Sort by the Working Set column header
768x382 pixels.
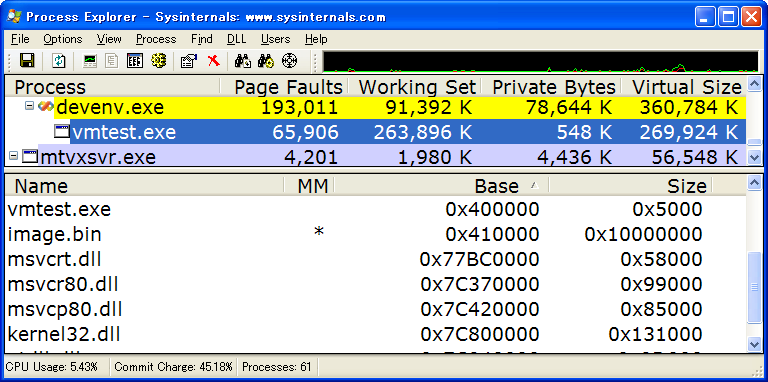pos(414,87)
